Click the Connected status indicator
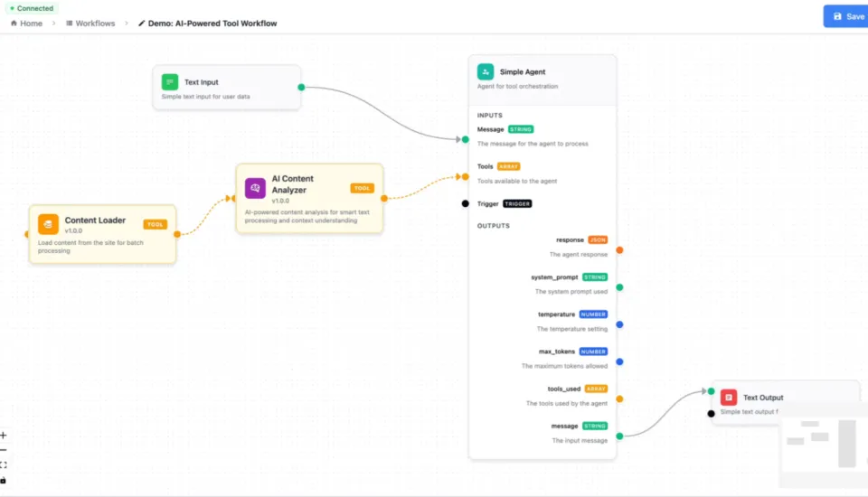 32,8
